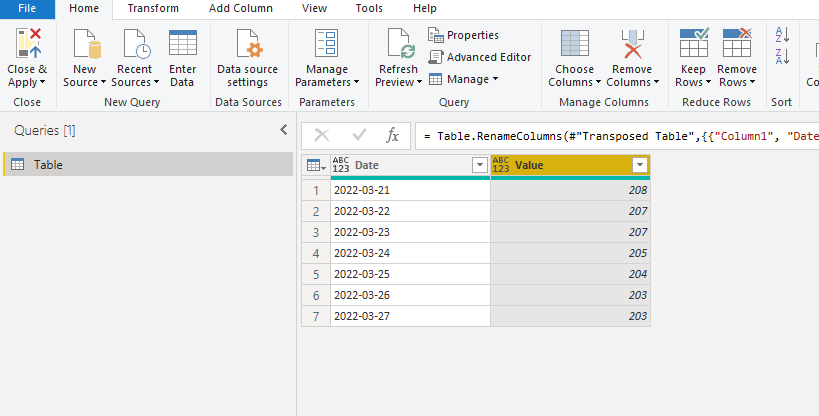819x416 pixels.
Task: Switch to the Home tab
Action: click(x=84, y=9)
